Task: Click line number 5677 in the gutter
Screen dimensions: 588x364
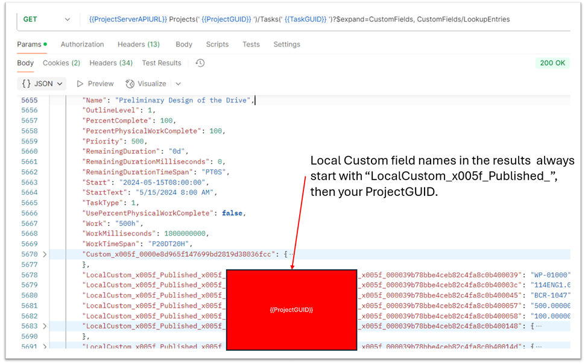Action: (x=30, y=265)
